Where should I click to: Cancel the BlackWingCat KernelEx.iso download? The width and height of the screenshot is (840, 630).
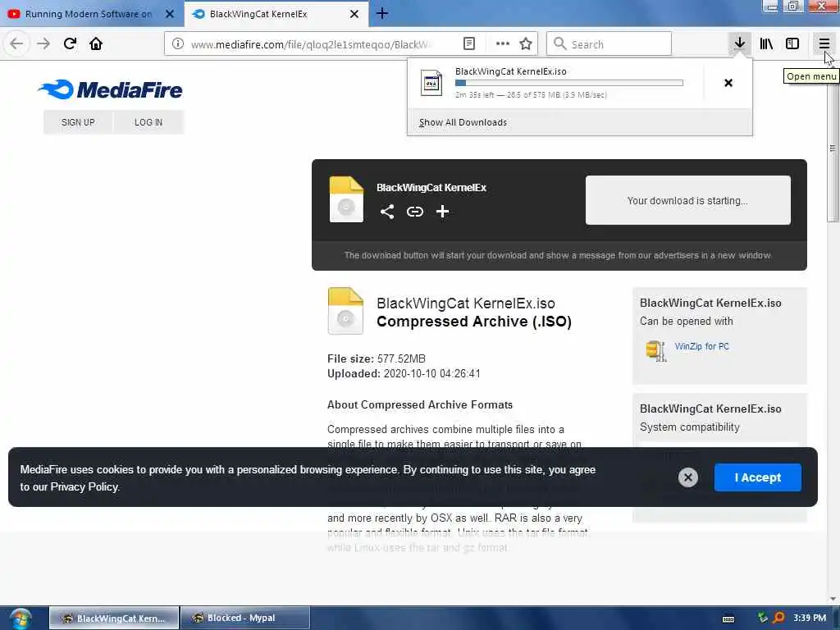click(728, 83)
